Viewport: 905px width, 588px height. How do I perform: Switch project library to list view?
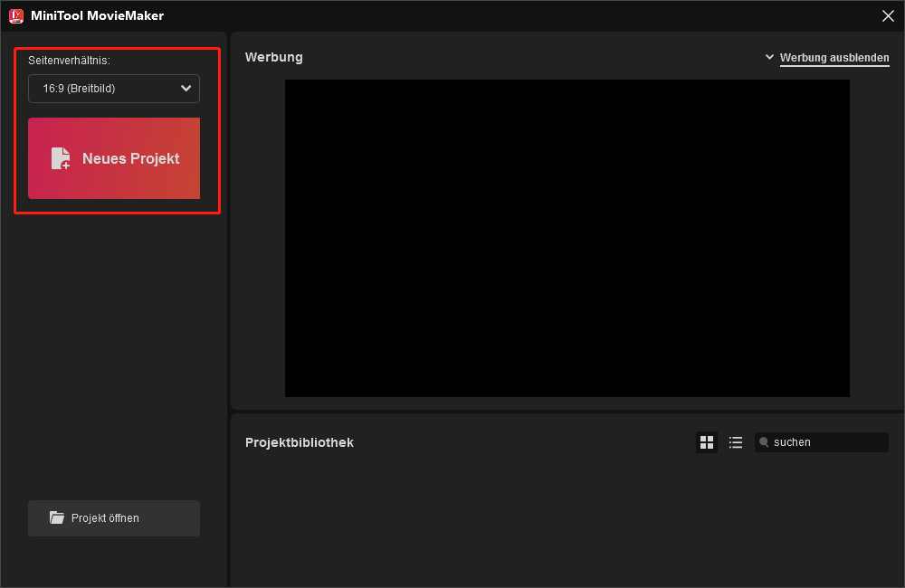736,442
